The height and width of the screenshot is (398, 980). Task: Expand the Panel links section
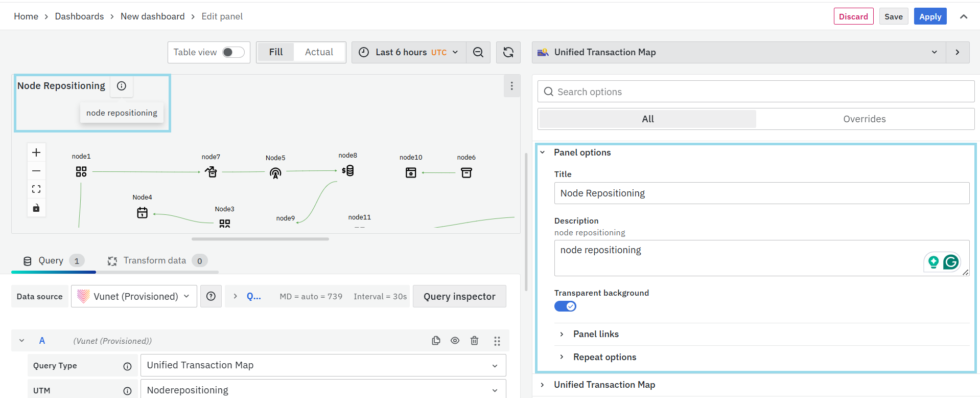(596, 334)
